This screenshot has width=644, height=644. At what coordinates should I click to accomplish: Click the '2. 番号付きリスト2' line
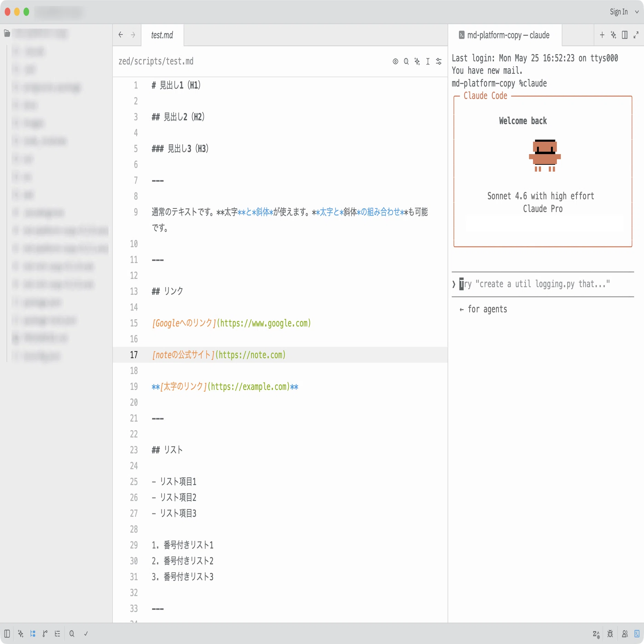(x=183, y=561)
